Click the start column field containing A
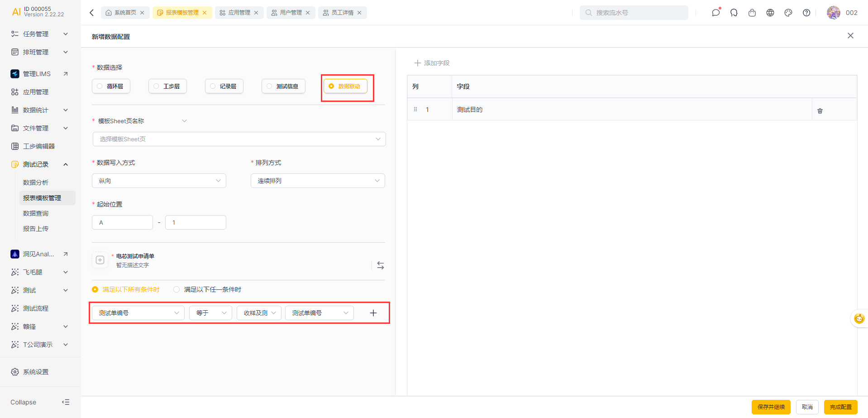868x418 pixels. [x=122, y=222]
